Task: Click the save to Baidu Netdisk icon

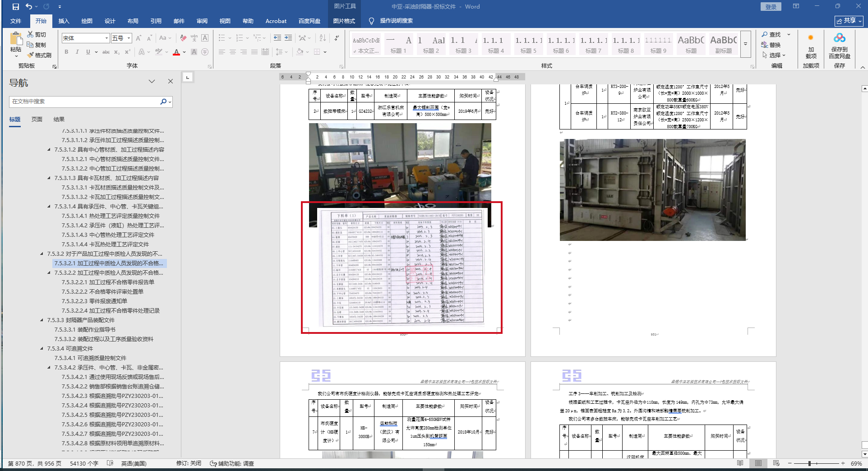Action: 839,38
